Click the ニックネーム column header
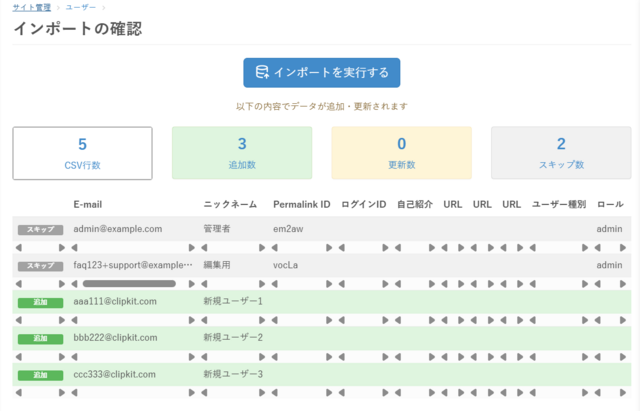This screenshot has height=411, width=640. [230, 204]
